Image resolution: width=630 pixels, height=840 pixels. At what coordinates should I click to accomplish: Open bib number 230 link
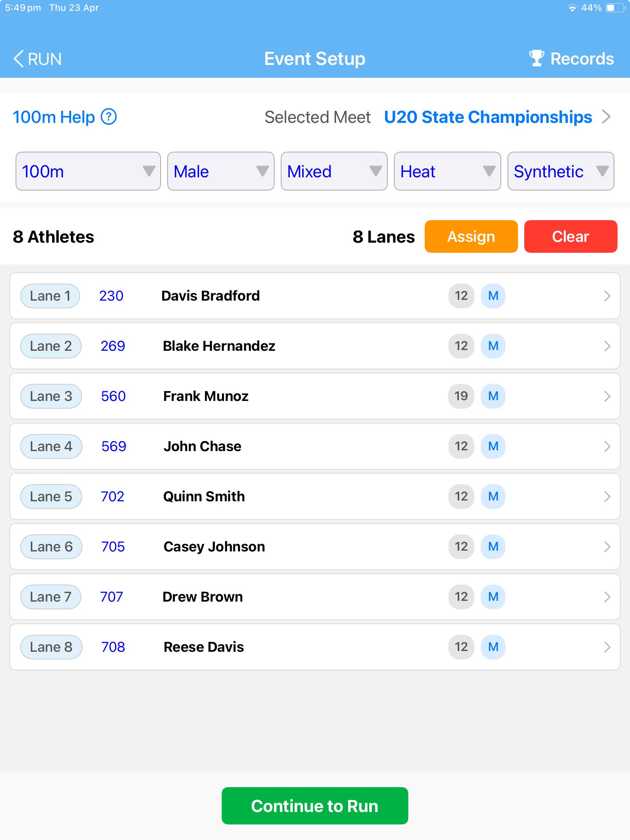click(111, 296)
